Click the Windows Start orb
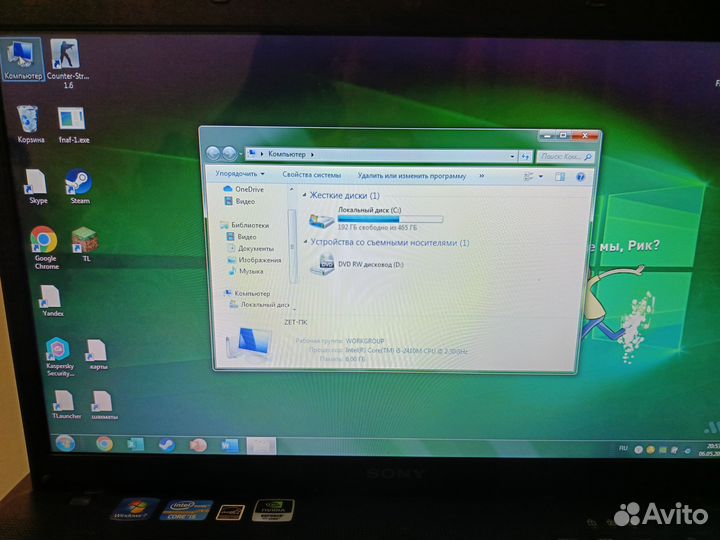720x540 pixels. 66,443
